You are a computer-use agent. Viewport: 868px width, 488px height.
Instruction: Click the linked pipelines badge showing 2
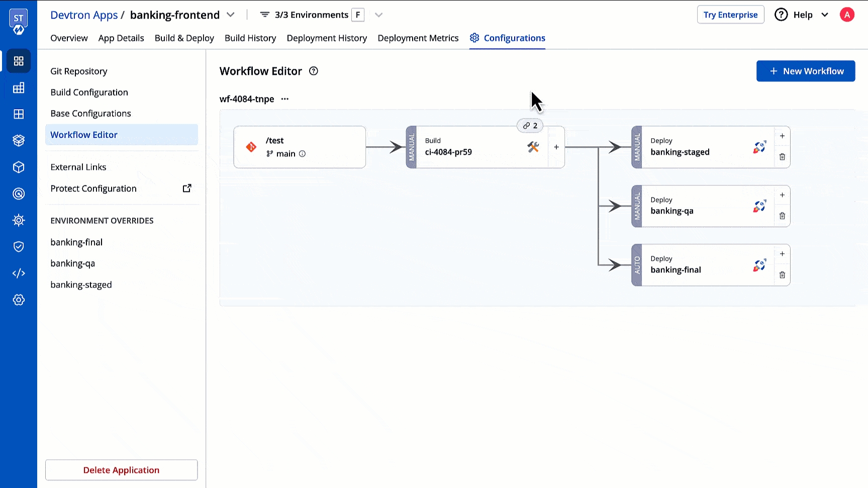click(x=530, y=126)
